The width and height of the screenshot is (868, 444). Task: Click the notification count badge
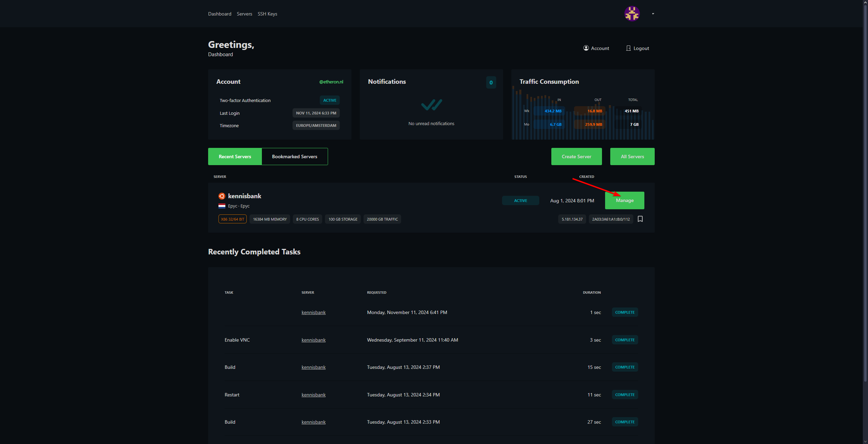click(491, 82)
